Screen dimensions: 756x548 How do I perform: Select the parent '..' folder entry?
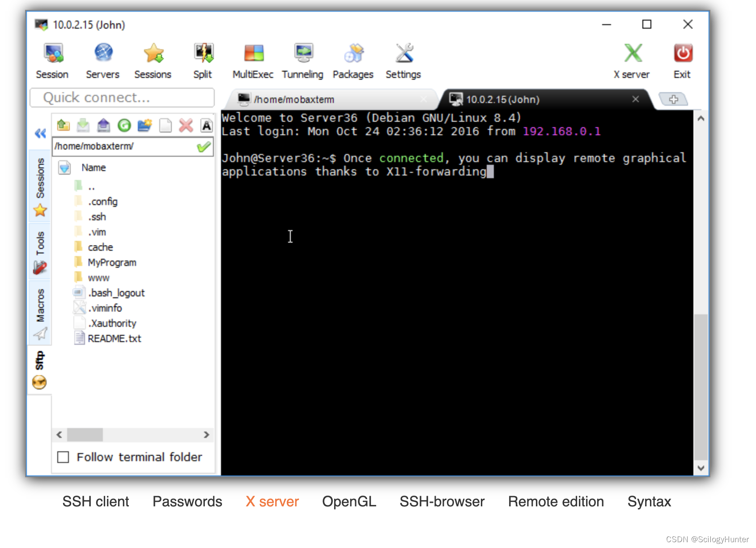91,186
